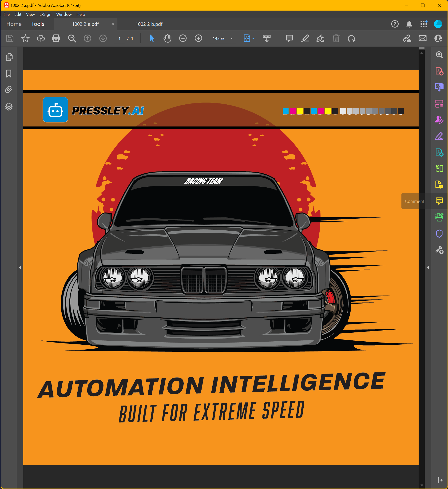Open the Find text magnifier icon
Screen dimensions: 448x489
click(x=72, y=38)
